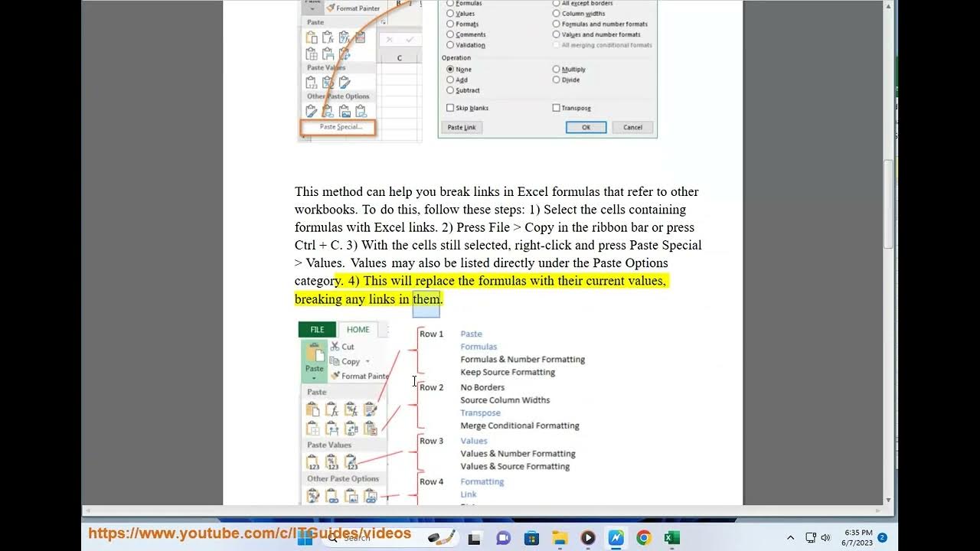This screenshot has height=551, width=980.
Task: Select Formulas and number formats radio button
Action: click(556, 24)
